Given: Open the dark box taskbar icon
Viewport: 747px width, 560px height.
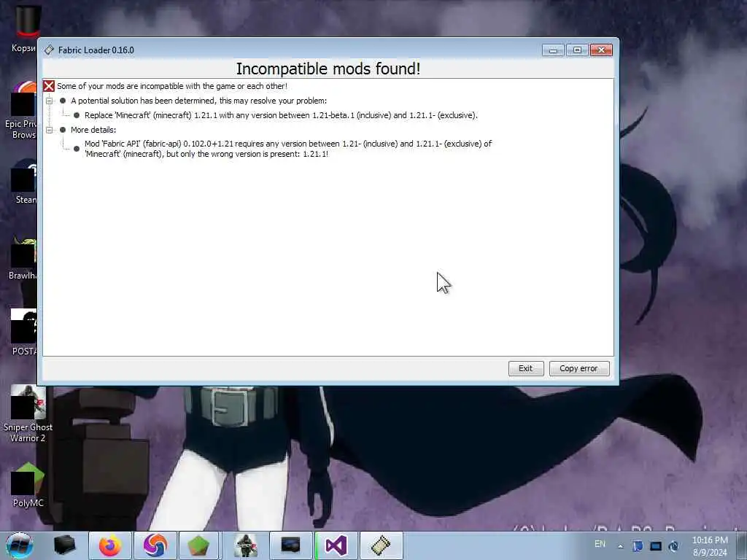Looking at the screenshot, I should pos(65,545).
